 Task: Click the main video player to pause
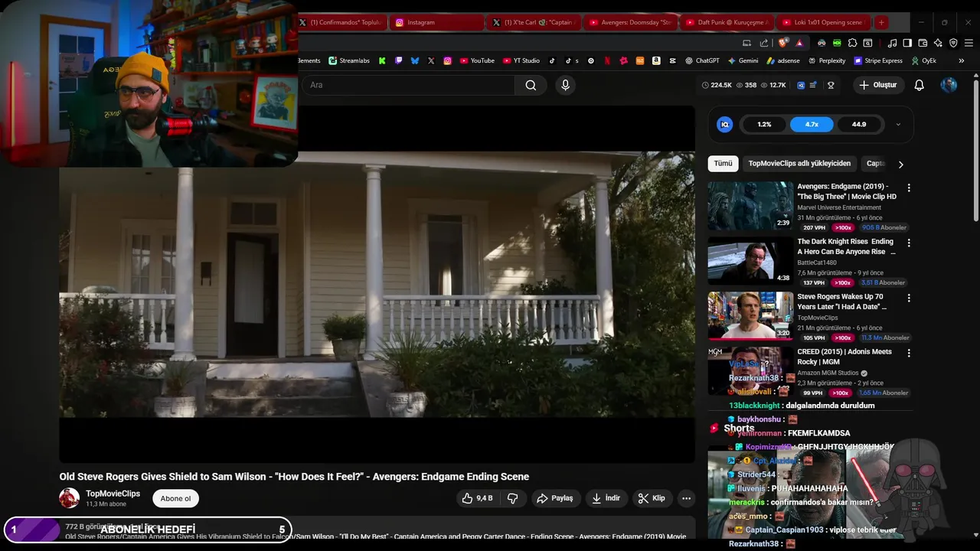pyautogui.click(x=377, y=284)
